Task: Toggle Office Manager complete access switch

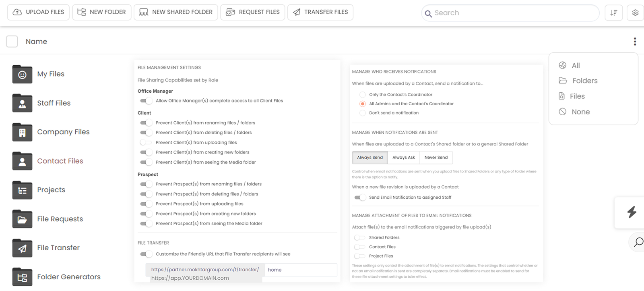Action: click(x=146, y=101)
